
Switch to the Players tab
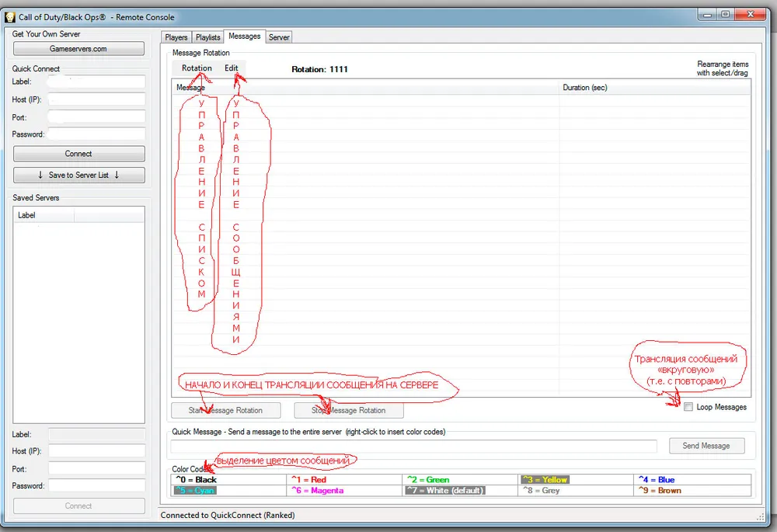(176, 37)
